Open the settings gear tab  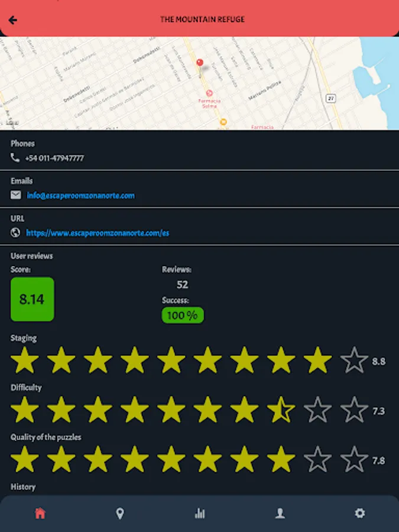coord(359,513)
